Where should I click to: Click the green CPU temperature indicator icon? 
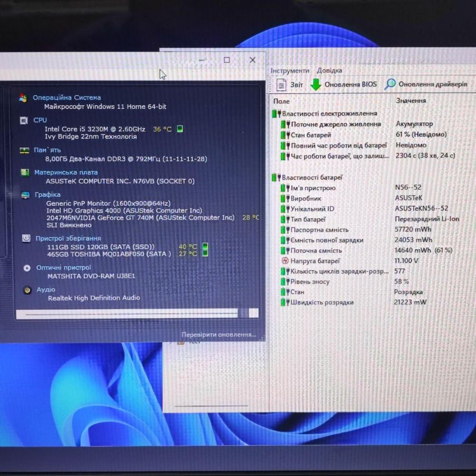pos(180,129)
